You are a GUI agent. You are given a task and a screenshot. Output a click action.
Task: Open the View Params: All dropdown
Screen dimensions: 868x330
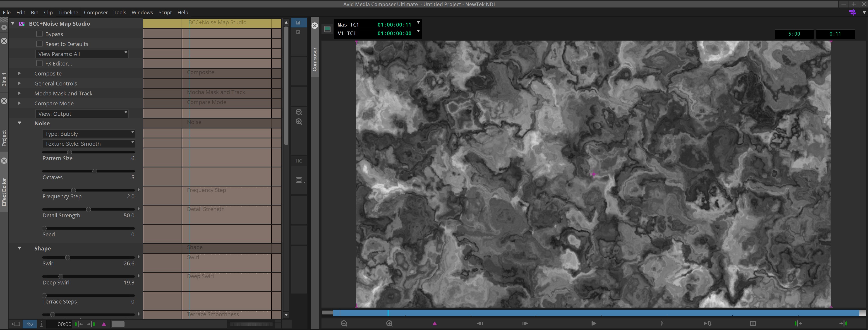click(82, 54)
